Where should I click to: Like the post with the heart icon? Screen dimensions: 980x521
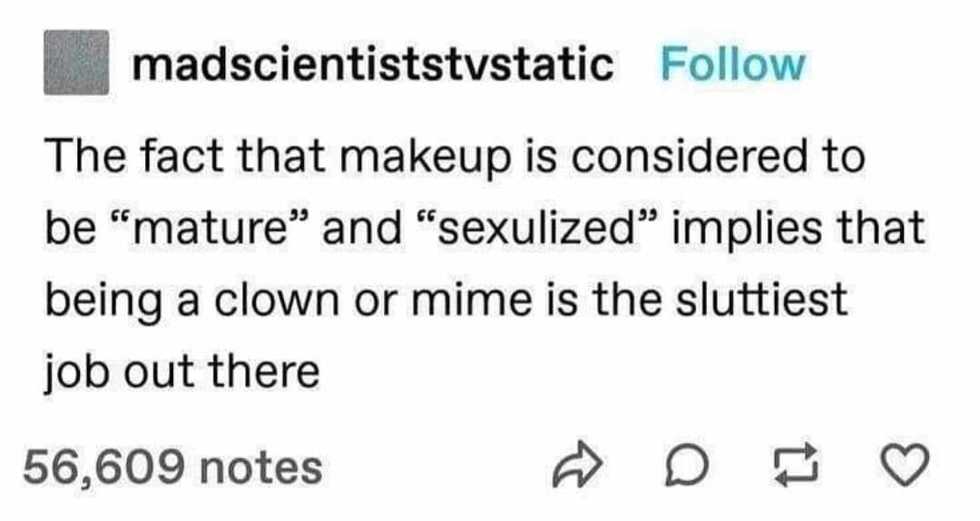905,466
